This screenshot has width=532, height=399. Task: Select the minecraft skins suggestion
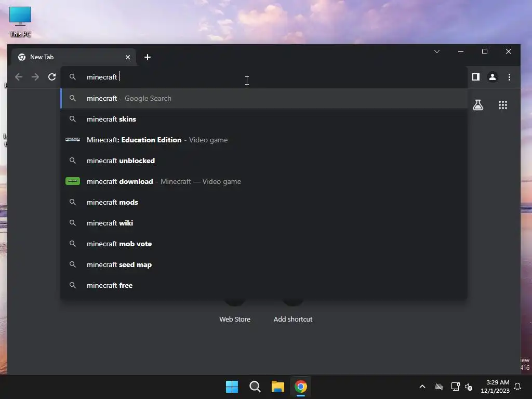point(264,119)
